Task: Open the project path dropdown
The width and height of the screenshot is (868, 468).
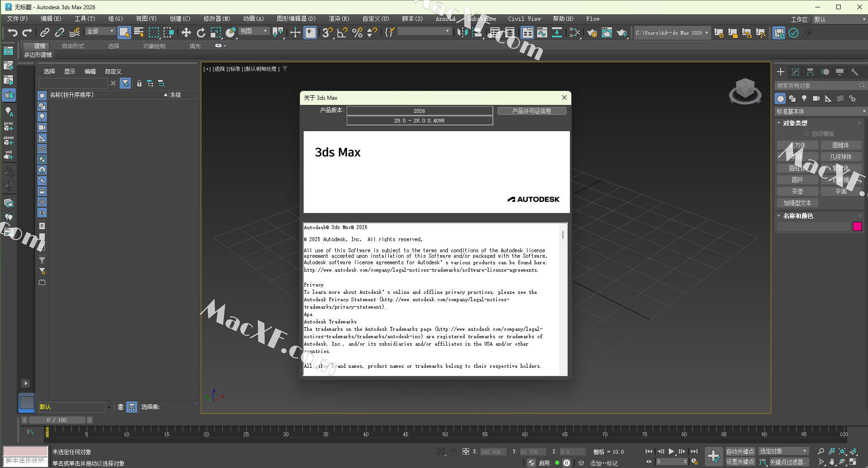Action: point(672,33)
